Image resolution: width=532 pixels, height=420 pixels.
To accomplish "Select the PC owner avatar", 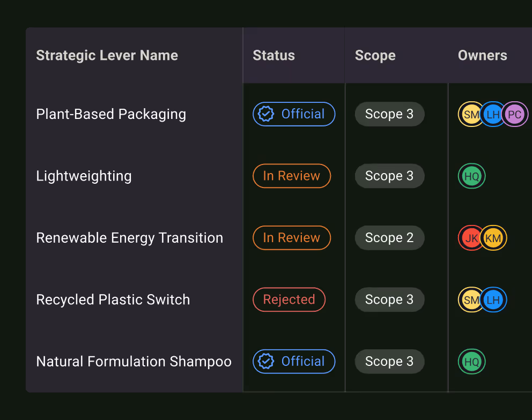I will pyautogui.click(x=515, y=114).
